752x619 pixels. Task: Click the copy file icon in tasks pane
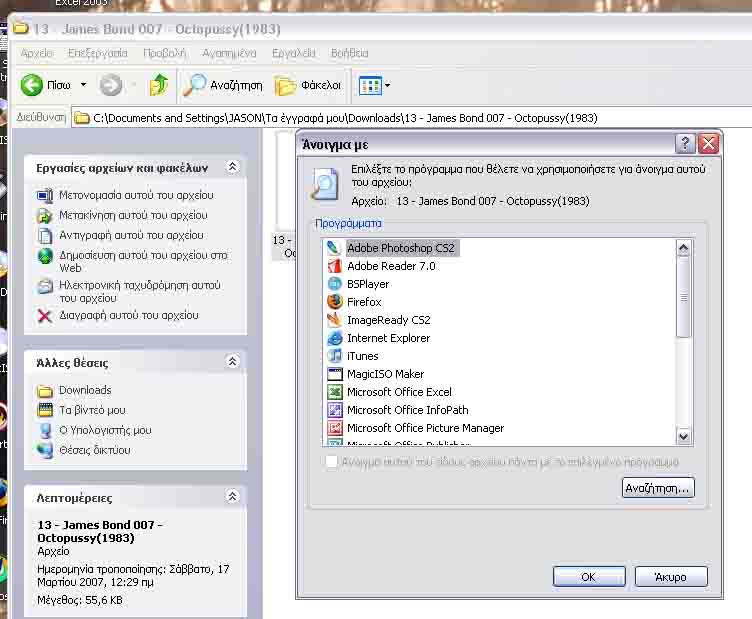[x=45, y=236]
